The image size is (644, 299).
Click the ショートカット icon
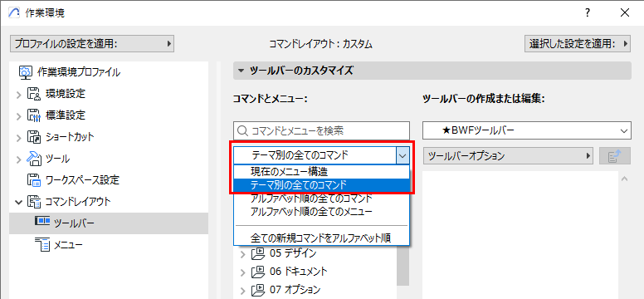click(35, 136)
